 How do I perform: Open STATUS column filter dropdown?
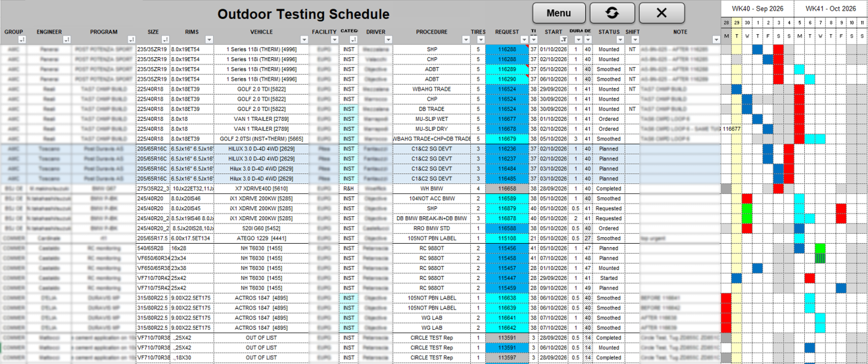[x=619, y=40]
